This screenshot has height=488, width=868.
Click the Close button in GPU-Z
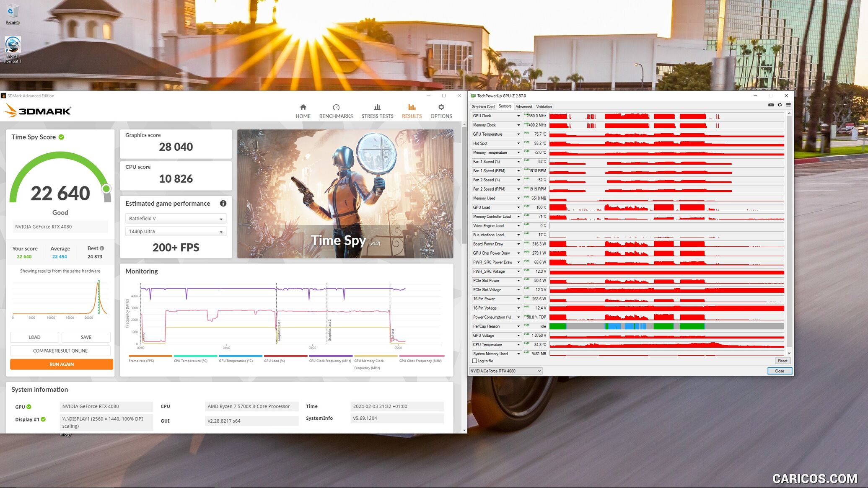[780, 371]
